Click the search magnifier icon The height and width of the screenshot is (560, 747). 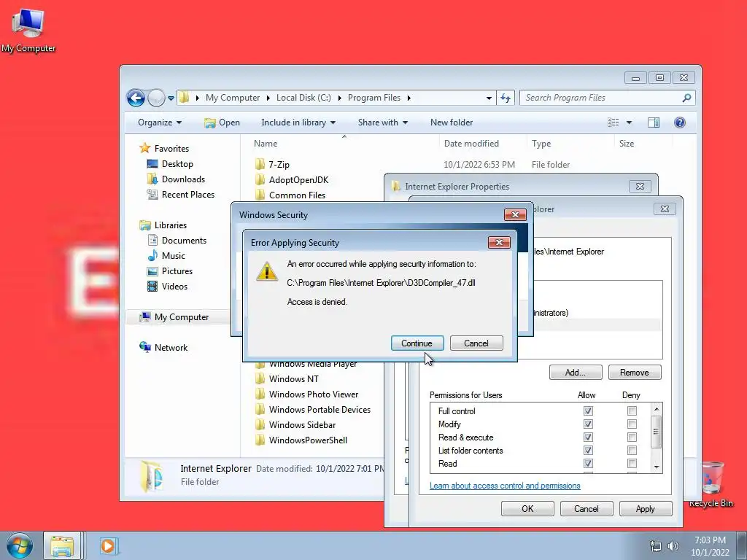pos(686,98)
